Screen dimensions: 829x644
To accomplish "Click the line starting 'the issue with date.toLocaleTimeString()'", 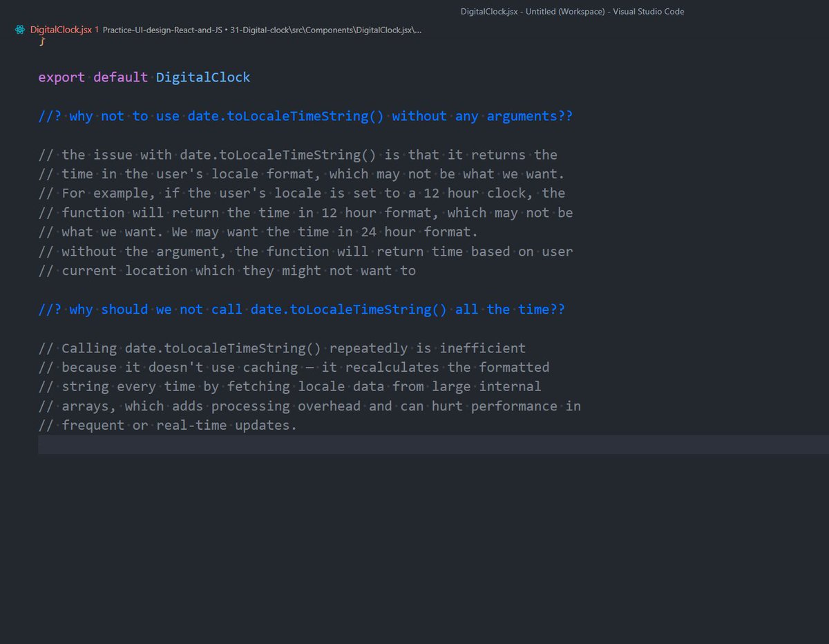I will click(x=298, y=155).
